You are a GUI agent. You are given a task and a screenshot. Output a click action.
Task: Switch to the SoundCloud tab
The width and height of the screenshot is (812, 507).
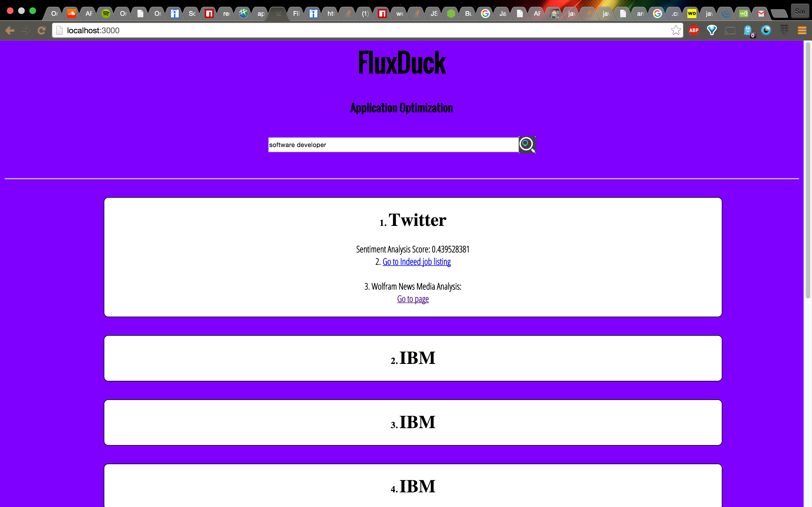(71, 14)
